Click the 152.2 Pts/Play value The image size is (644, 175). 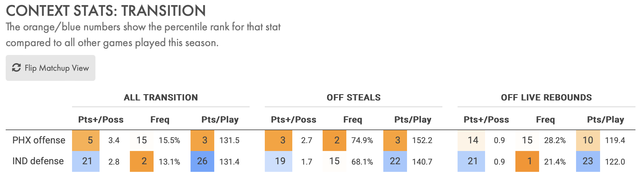(x=422, y=140)
